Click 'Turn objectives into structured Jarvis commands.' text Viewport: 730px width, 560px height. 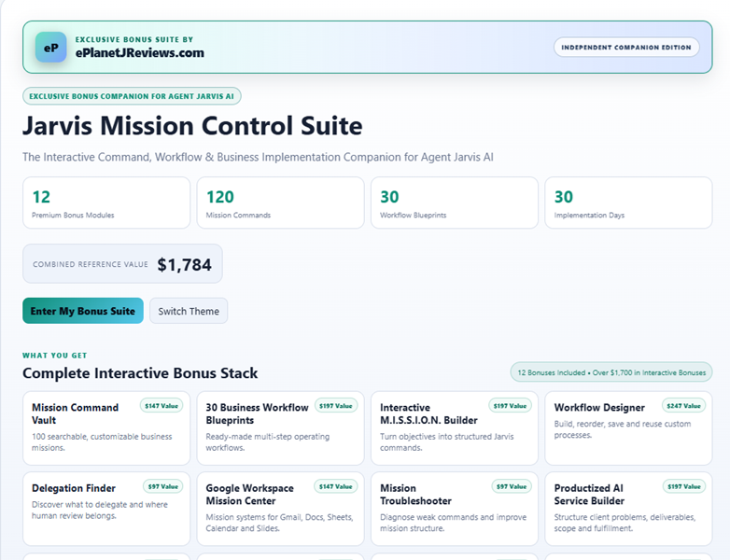coord(447,441)
